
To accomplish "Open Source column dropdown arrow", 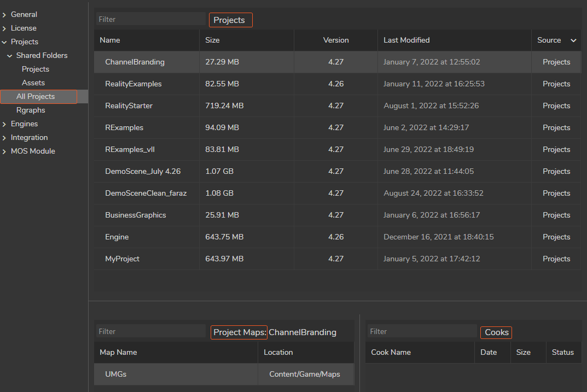I will 573,40.
